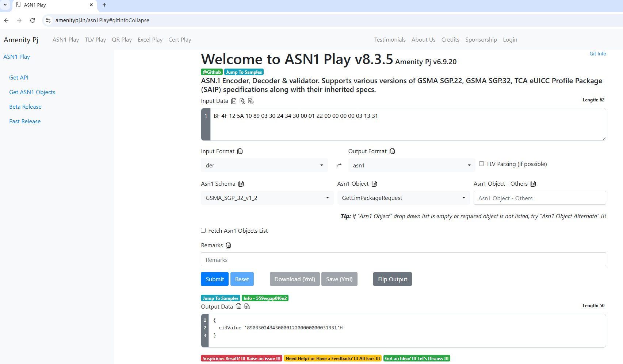The width and height of the screenshot is (623, 364).
Task: Copy Input Data using its copy icon
Action: 234,101
